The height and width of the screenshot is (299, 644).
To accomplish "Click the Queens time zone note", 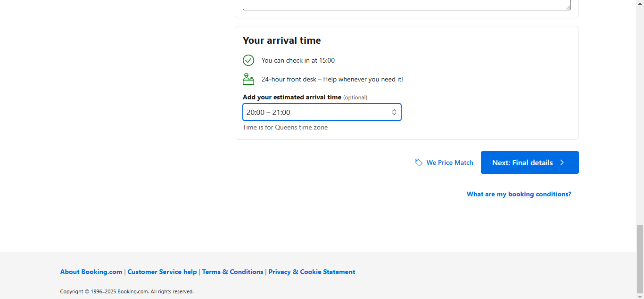I will pos(285,127).
